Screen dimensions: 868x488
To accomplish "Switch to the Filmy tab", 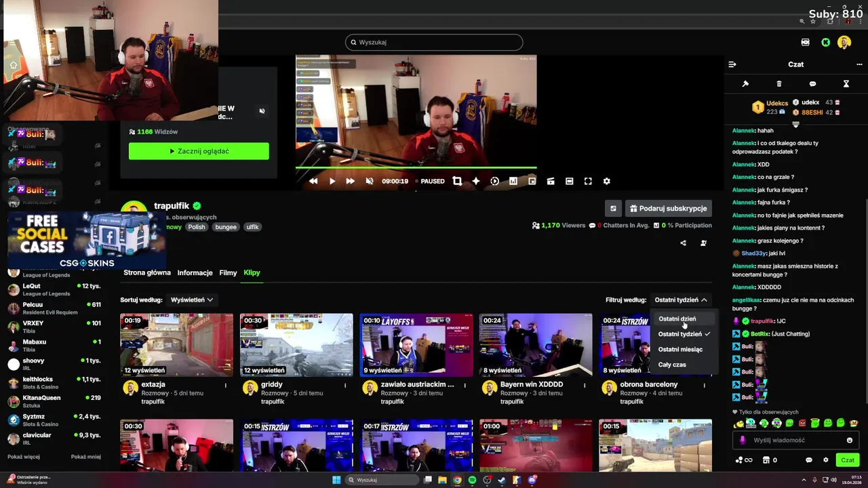I will pyautogui.click(x=228, y=272).
